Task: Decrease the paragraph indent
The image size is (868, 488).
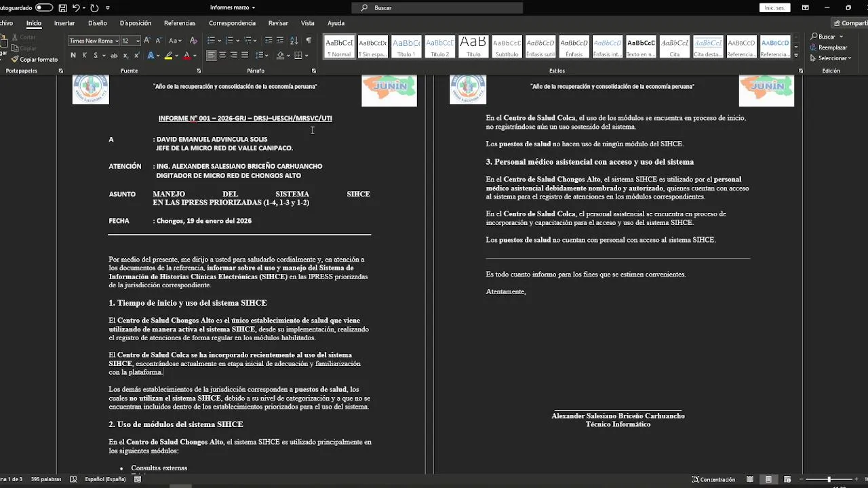Action: 269,41
